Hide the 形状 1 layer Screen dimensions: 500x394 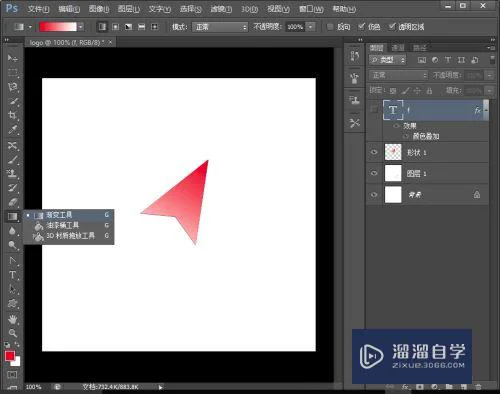click(374, 152)
